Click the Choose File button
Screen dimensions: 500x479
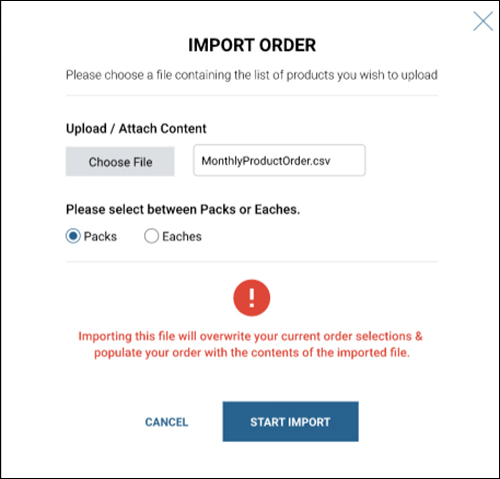click(120, 162)
